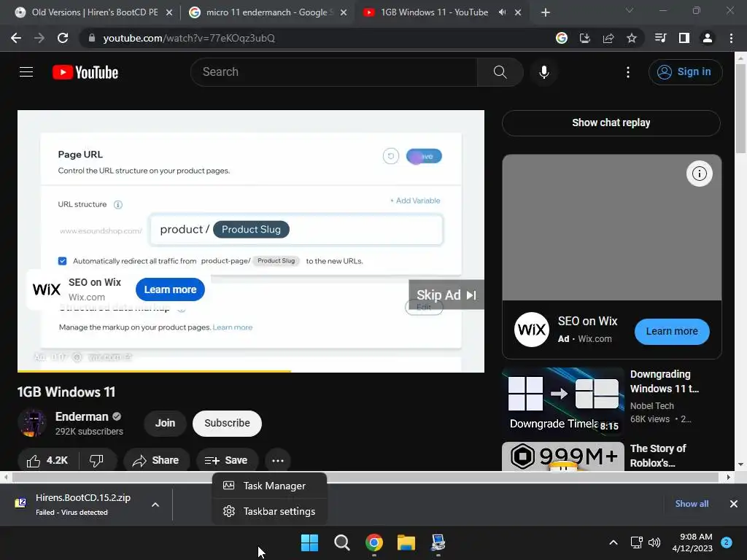This screenshot has height=560, width=747.
Task: Open YouTube settings three-dot menu
Action: coord(628,72)
